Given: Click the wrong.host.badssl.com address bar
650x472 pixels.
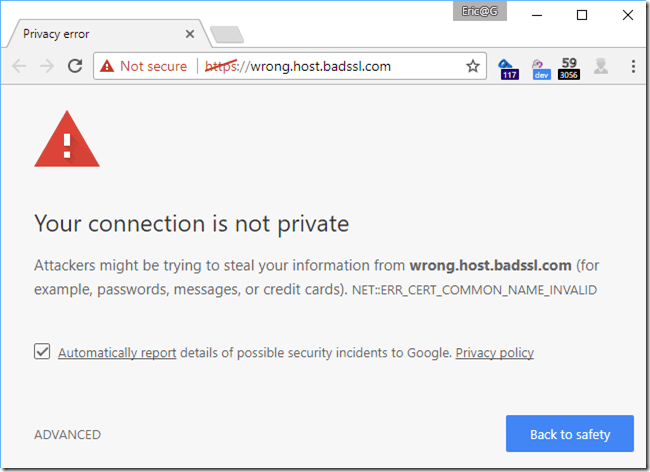Looking at the screenshot, I should (330, 66).
